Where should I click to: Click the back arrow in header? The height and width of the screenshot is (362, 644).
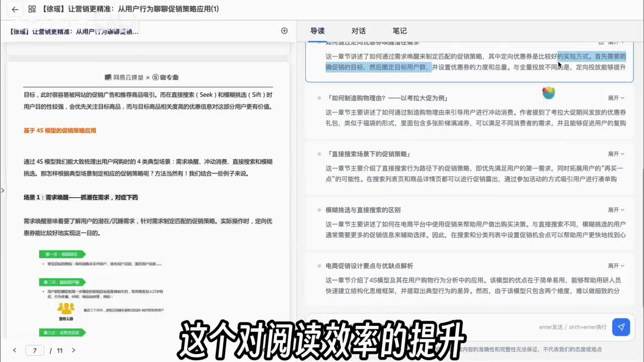15,10
